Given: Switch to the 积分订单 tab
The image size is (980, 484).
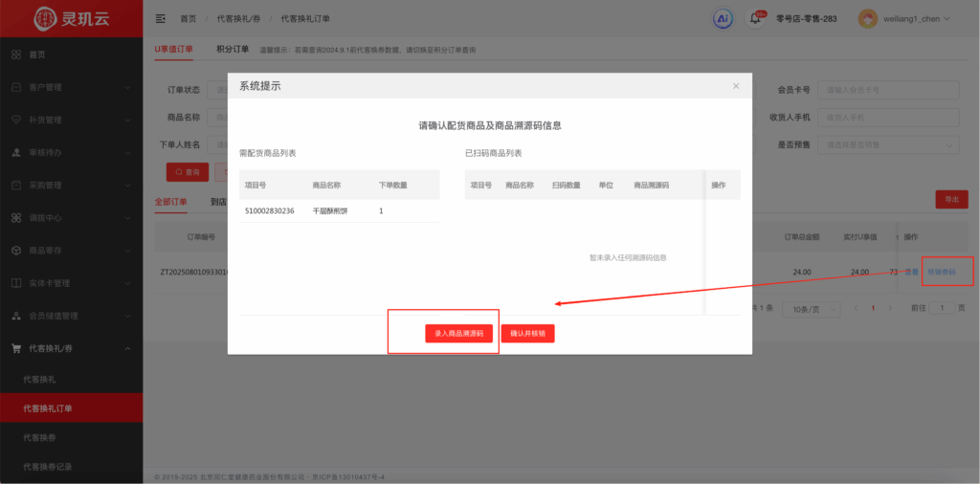Looking at the screenshot, I should coord(233,49).
